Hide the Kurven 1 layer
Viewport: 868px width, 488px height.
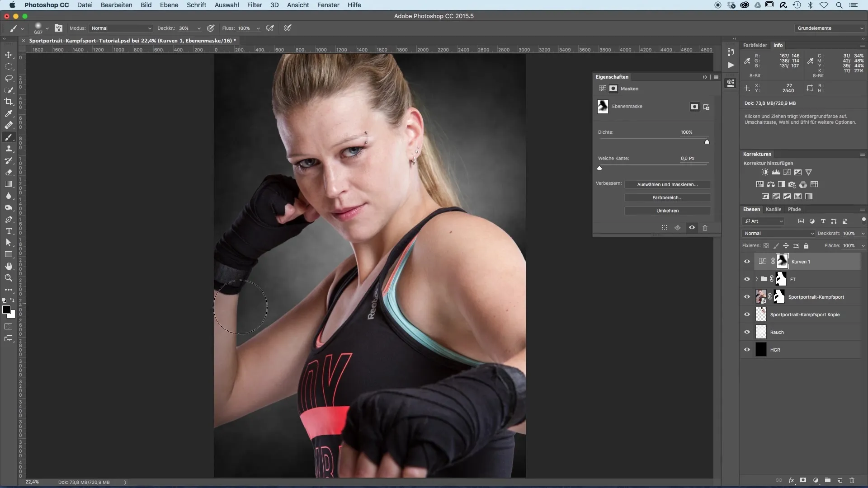pyautogui.click(x=747, y=262)
